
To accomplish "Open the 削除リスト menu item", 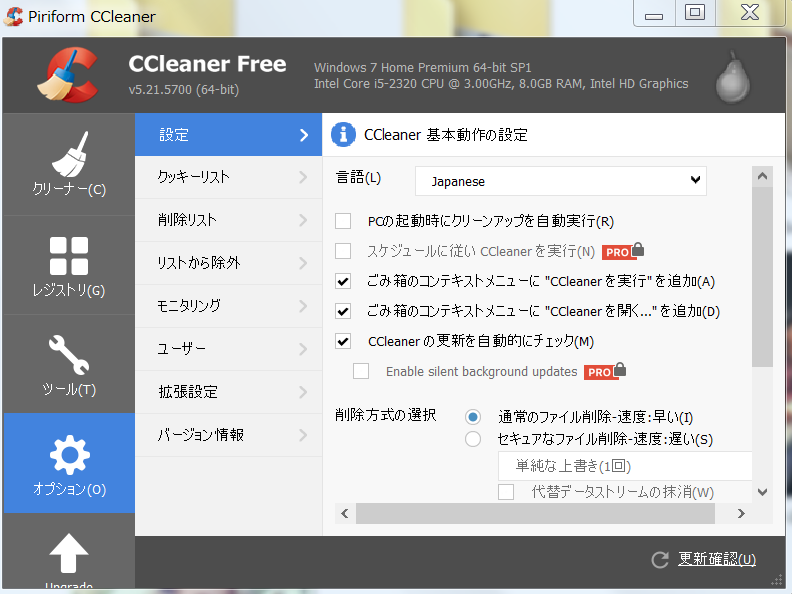I will click(x=228, y=220).
